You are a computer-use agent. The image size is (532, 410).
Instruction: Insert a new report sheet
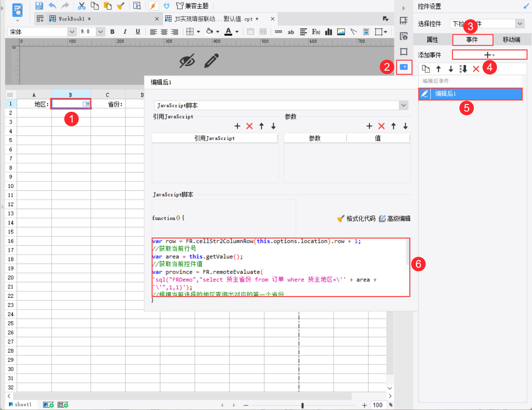[x=49, y=405]
